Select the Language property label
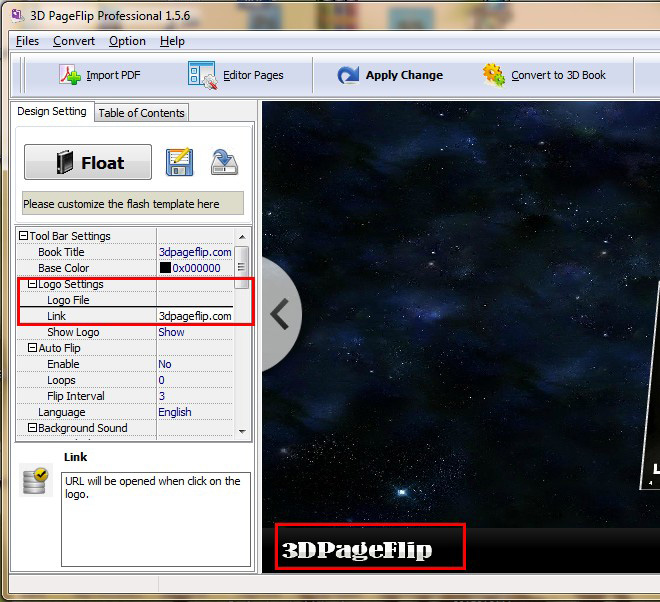Screen dimensions: 660x602 (62, 412)
